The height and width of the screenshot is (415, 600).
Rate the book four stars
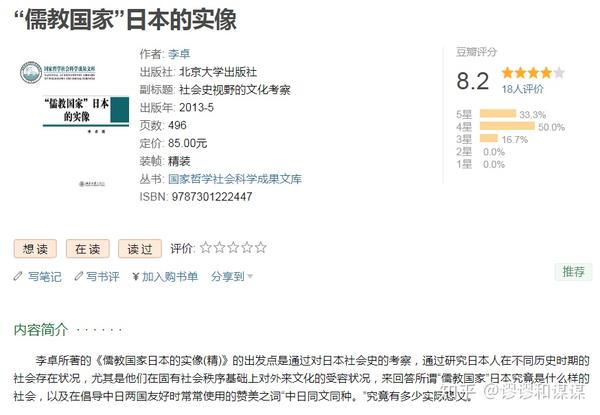[x=247, y=247]
